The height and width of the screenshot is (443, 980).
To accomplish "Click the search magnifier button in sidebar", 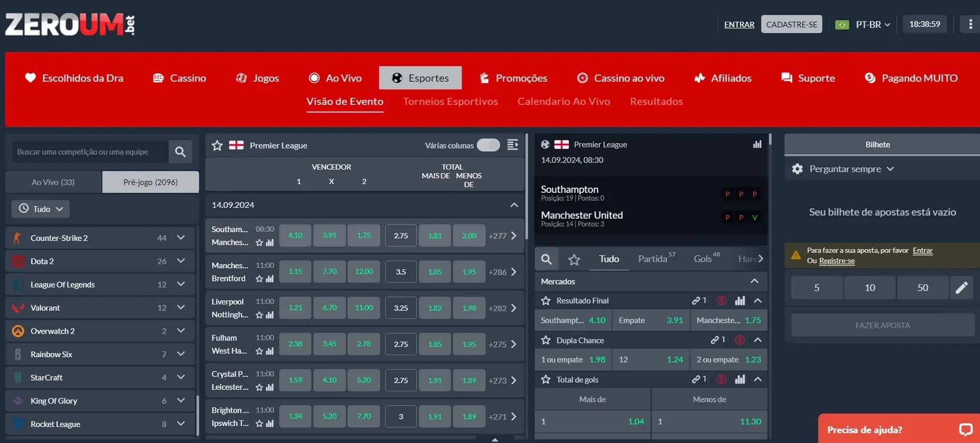I will tap(180, 152).
